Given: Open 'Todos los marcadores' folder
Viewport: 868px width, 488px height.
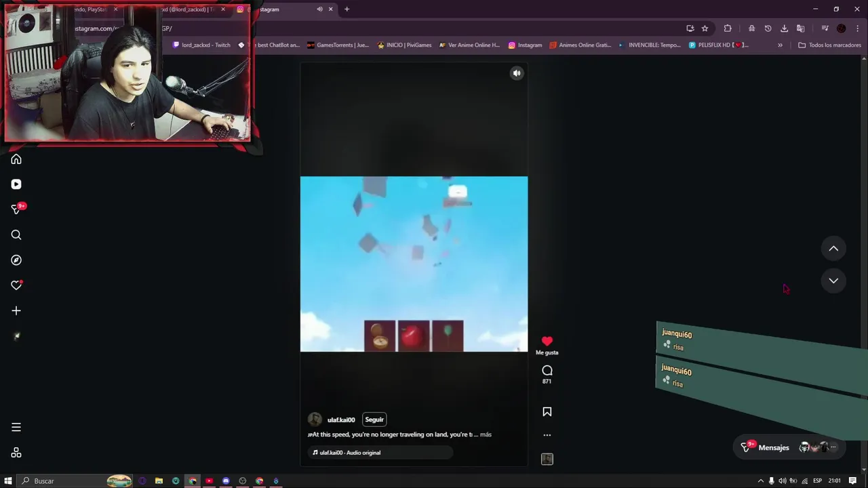Looking at the screenshot, I should [829, 45].
